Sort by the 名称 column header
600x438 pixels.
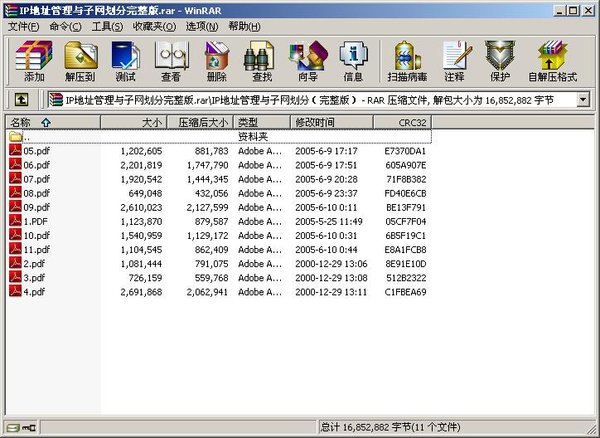point(53,122)
